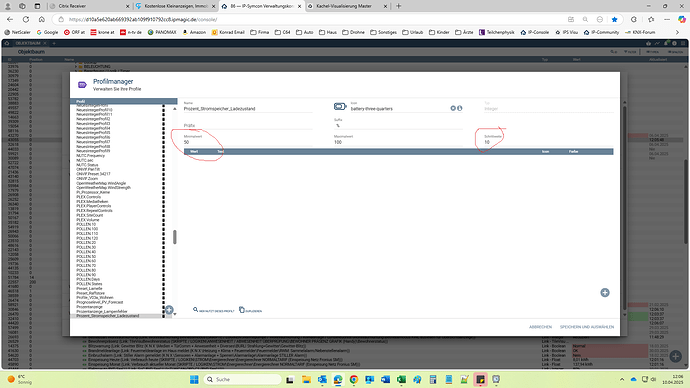Click the Minimalwert field showing 50
Screen dimensions: 690x388
pyautogui.click(x=248, y=142)
